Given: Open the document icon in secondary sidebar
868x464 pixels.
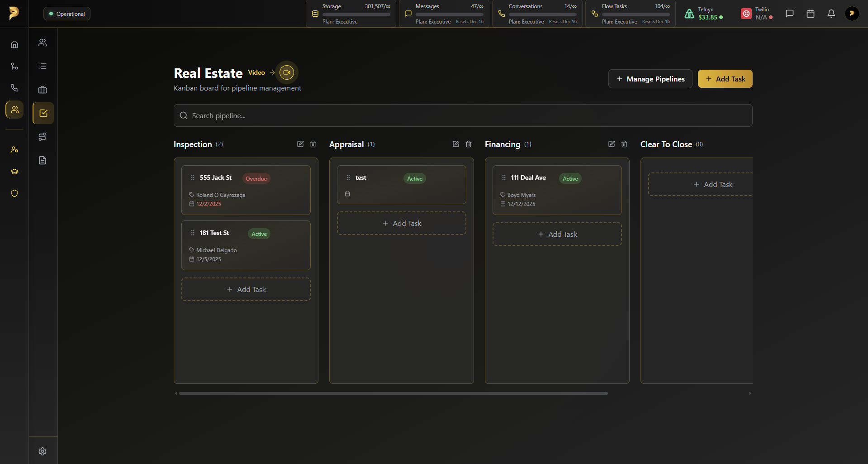Looking at the screenshot, I should coord(43,160).
